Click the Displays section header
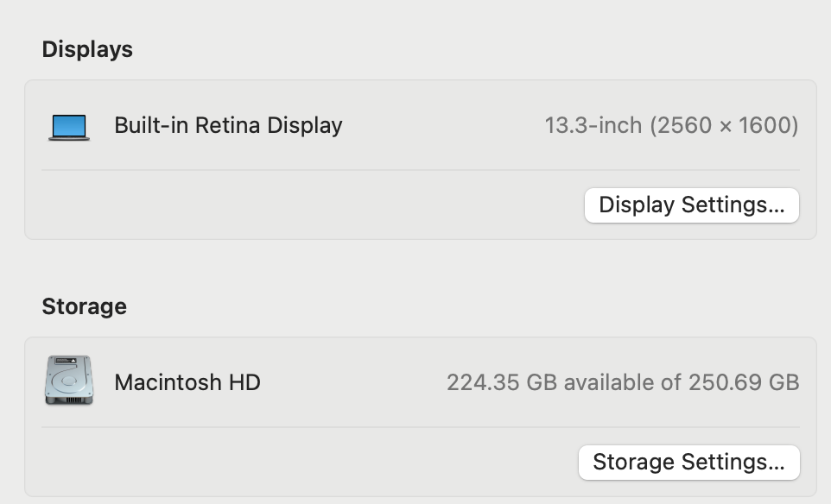 (87, 49)
